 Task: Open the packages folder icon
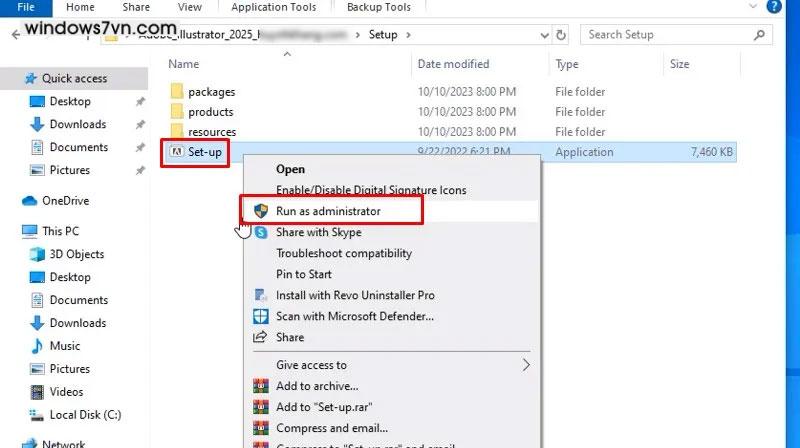[x=177, y=92]
